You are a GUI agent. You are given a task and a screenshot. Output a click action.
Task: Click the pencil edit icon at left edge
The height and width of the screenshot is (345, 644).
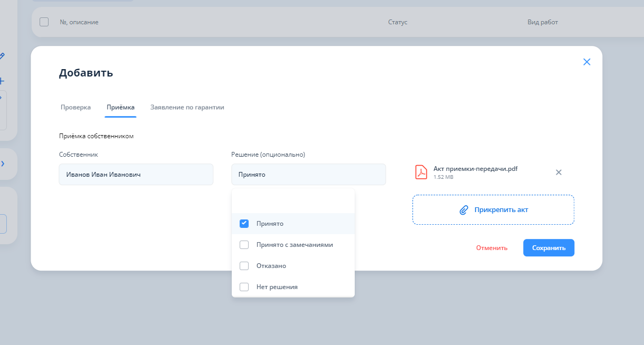2,56
